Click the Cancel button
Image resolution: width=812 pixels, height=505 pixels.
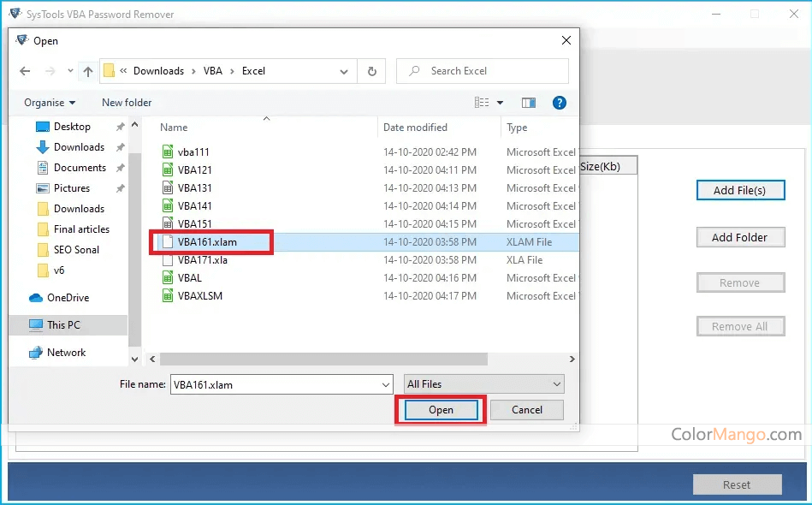pyautogui.click(x=527, y=410)
